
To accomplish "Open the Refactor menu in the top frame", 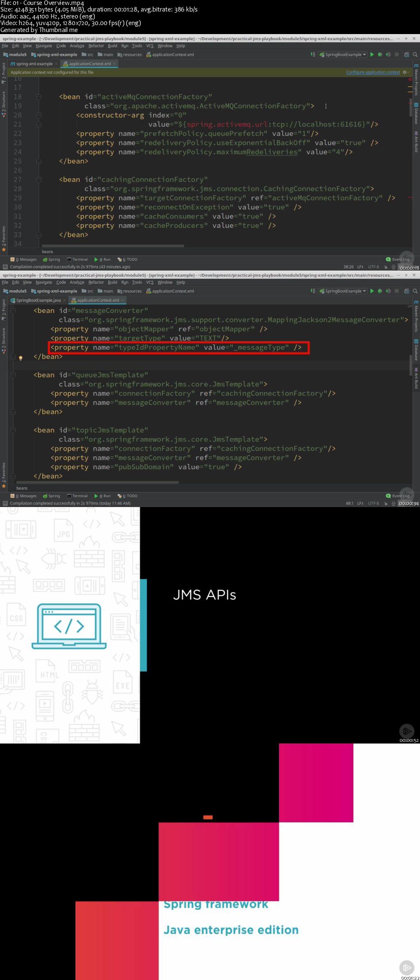I will coord(96,46).
